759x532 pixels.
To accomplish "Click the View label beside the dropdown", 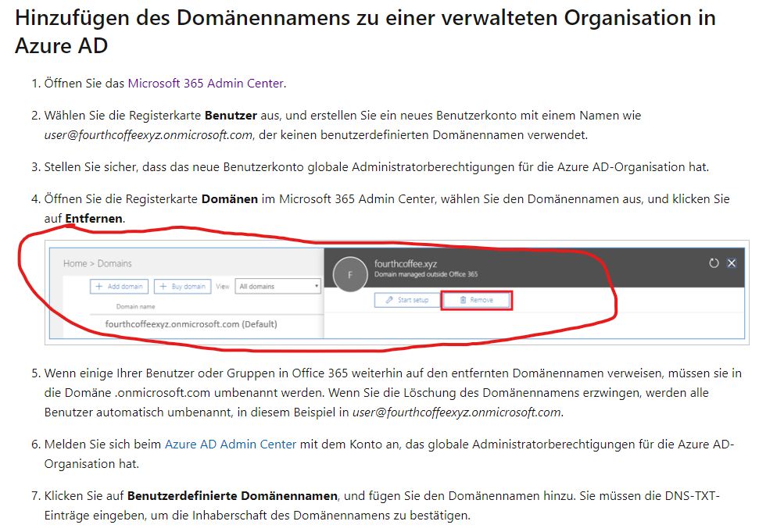I will tap(223, 287).
